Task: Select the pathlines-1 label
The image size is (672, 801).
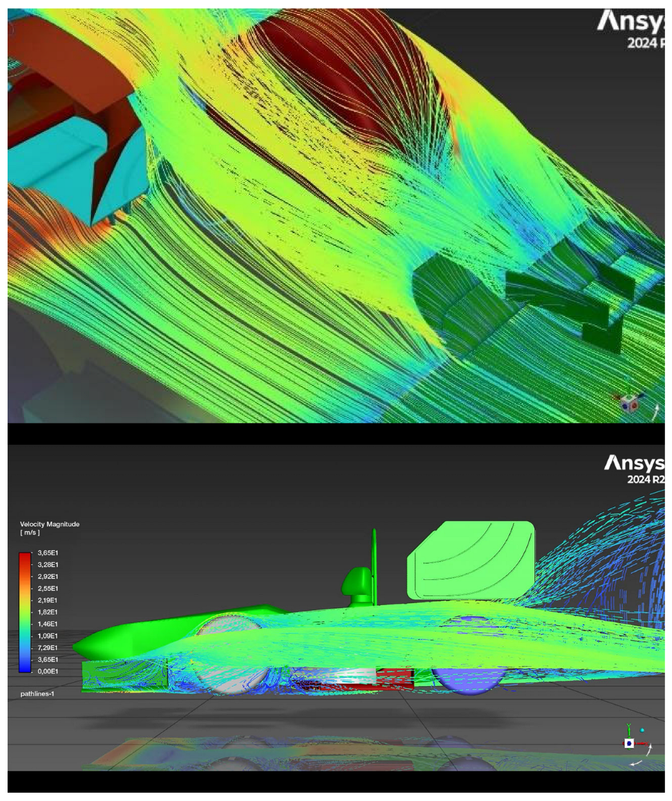Action: 38,694
